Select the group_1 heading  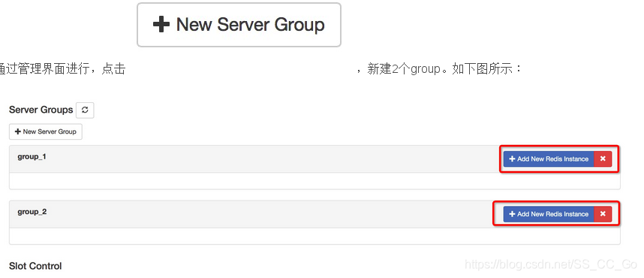pos(32,157)
